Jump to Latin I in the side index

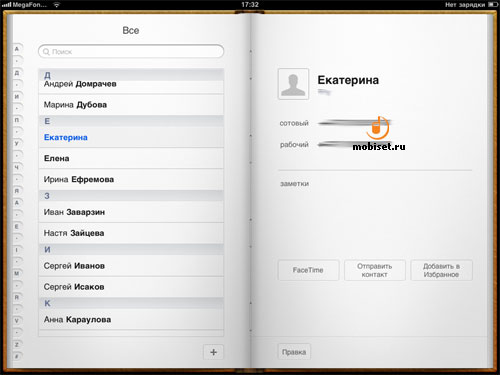coord(17,250)
